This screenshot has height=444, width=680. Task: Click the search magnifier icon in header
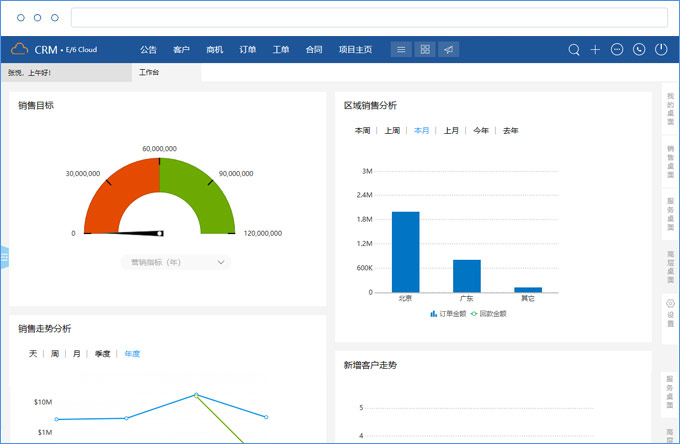[574, 49]
